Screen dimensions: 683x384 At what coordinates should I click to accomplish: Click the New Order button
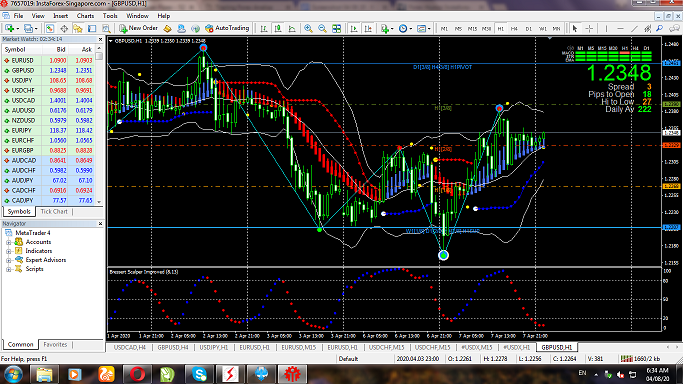[138, 28]
